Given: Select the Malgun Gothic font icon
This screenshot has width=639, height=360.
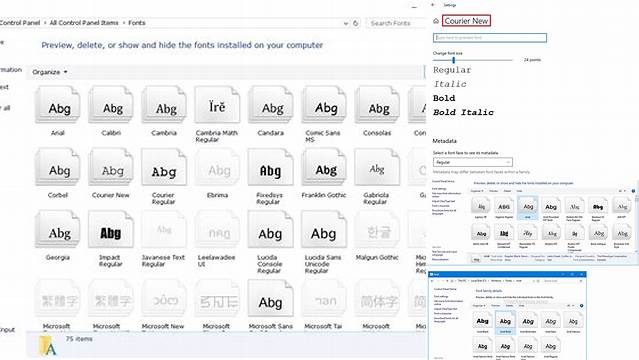Looking at the screenshot, I should click(x=377, y=230).
